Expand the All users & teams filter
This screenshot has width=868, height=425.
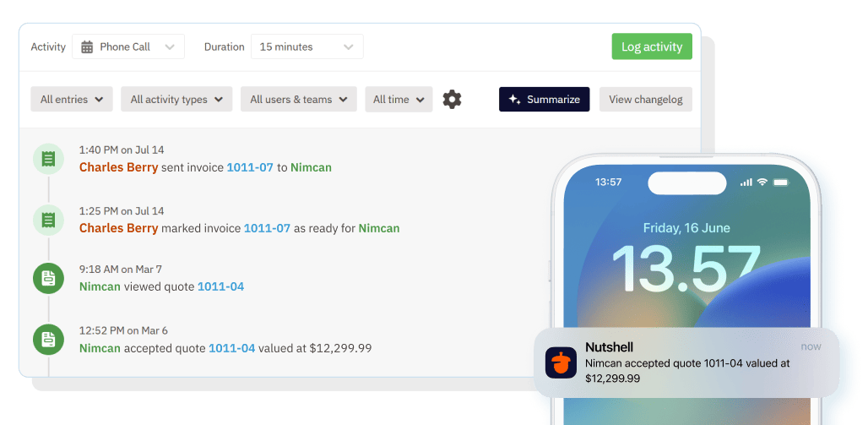(x=299, y=100)
